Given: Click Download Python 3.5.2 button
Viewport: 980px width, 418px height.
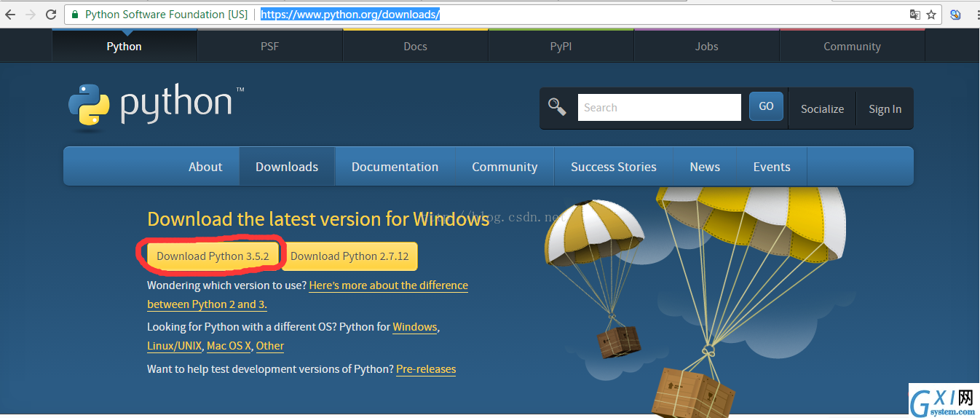Looking at the screenshot, I should click(x=213, y=256).
